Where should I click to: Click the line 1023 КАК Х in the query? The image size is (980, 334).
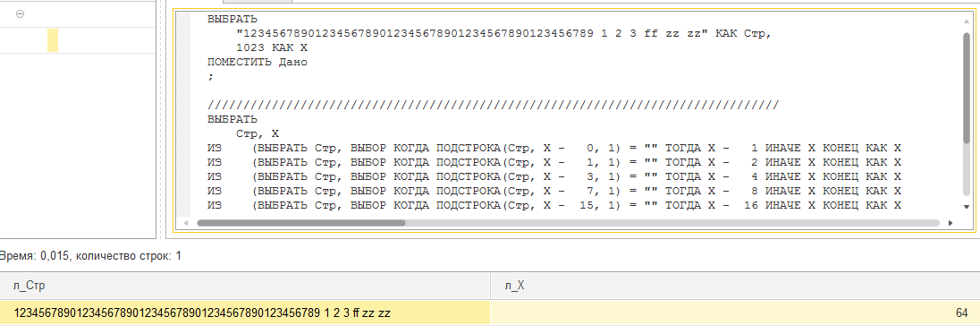coord(272,48)
